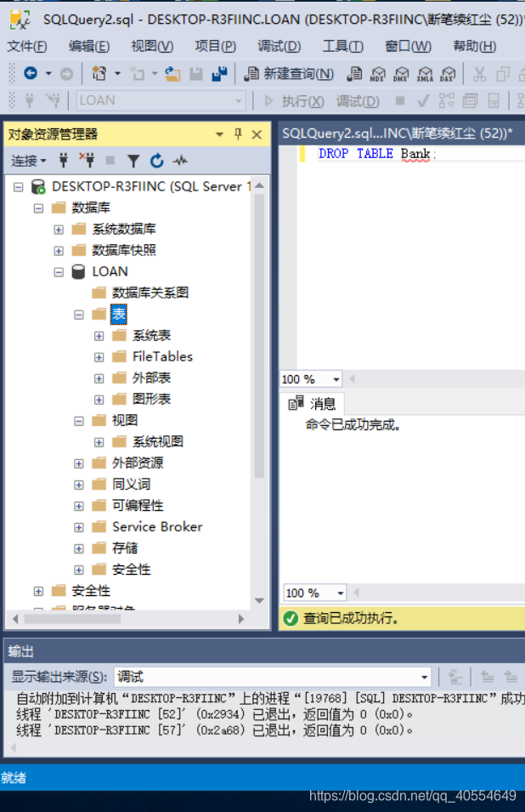Viewport: 525px width, 812px height.
Task: Select the 可编程性 tree item
Action: click(138, 505)
